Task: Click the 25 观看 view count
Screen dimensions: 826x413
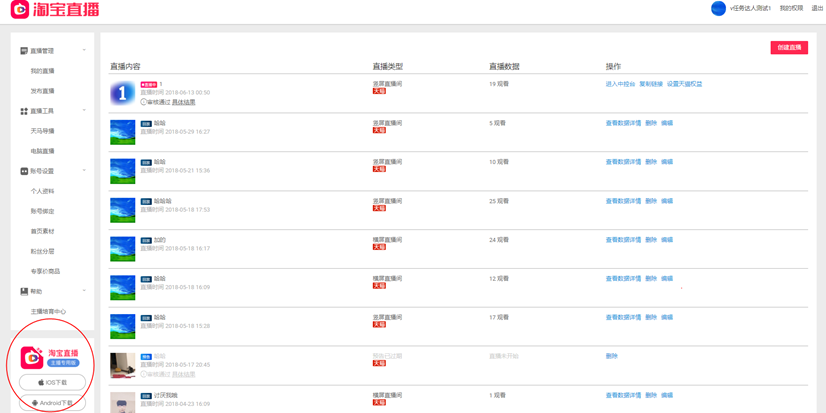Action: click(x=499, y=201)
